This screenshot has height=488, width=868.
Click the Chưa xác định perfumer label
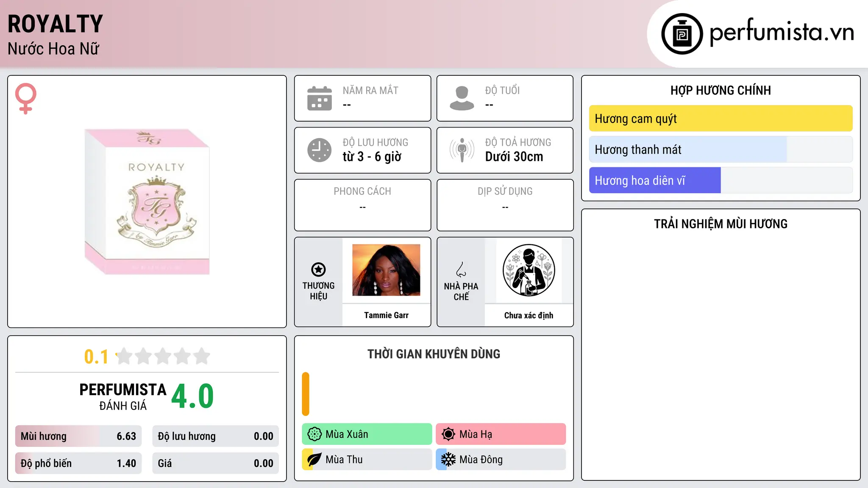529,315
